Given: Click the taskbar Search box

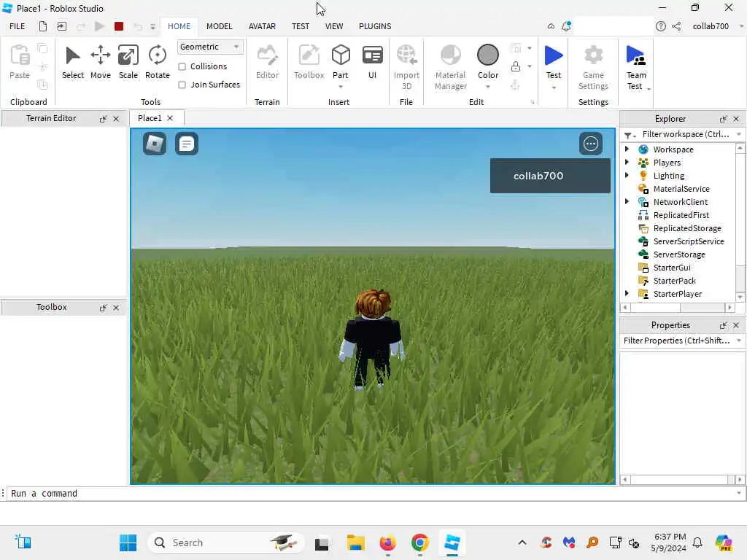Looking at the screenshot, I should pos(226,542).
